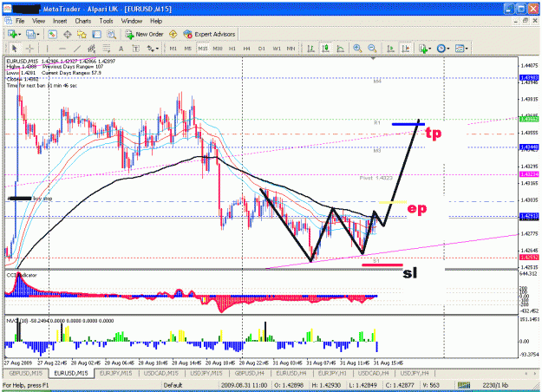Open the File menu
The height and width of the screenshot is (392, 542).
pos(20,21)
